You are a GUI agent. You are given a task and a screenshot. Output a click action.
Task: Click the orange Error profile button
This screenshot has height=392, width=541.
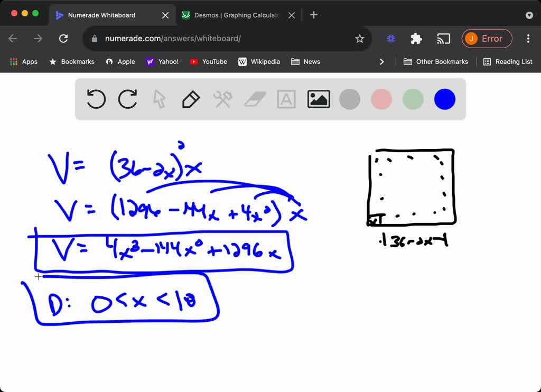(487, 39)
